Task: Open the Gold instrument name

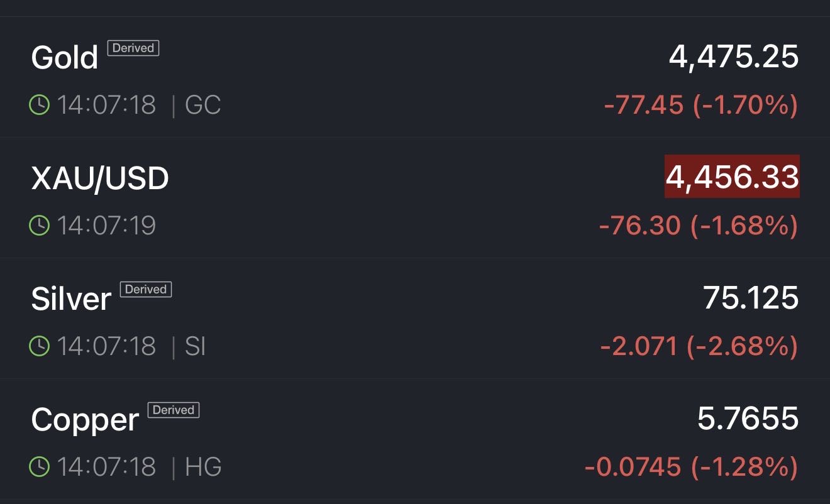Action: 65,58
